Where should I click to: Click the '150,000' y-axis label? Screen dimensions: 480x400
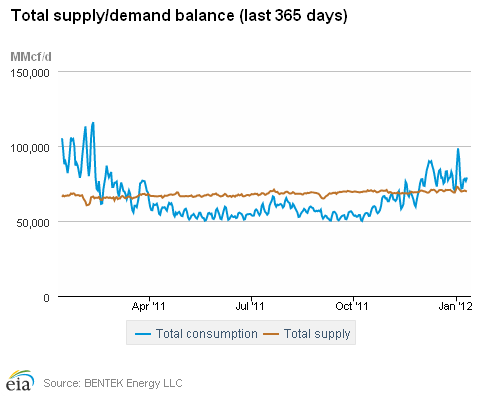coord(30,73)
